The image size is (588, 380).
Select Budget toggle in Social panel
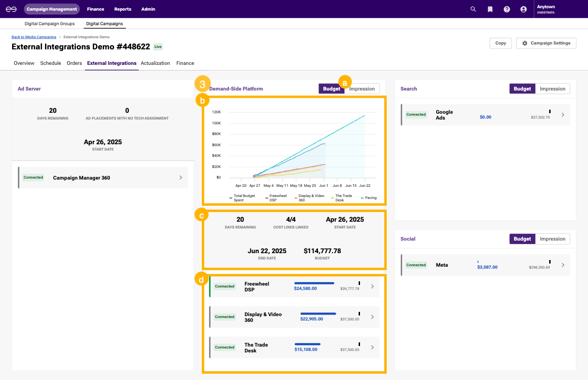(x=522, y=239)
